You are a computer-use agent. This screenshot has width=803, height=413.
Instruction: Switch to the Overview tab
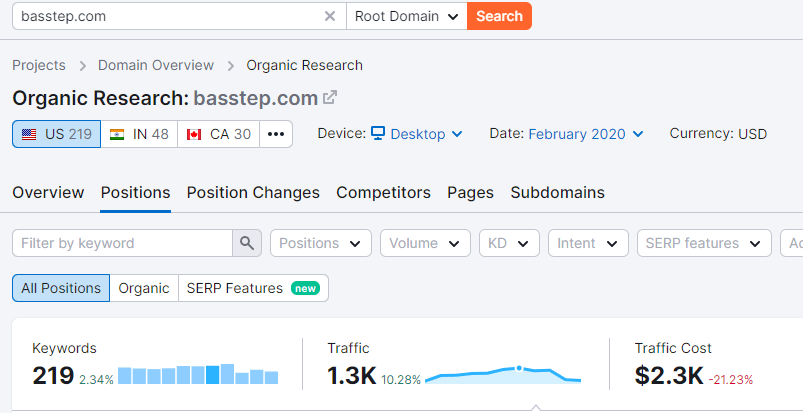coord(48,193)
